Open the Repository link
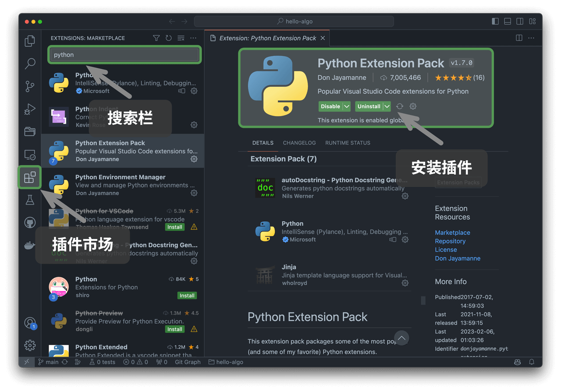Screen dimensions: 561x392 click(450, 241)
